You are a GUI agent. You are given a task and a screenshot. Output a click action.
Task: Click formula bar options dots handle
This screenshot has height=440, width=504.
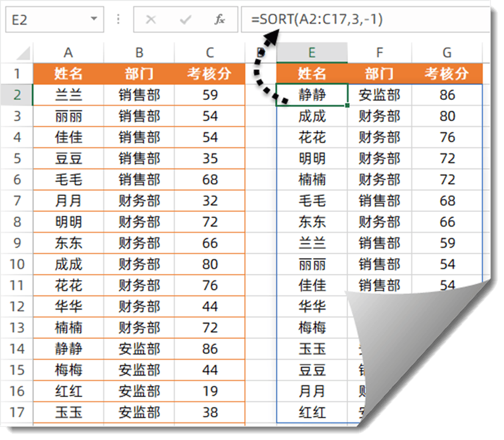pos(118,19)
